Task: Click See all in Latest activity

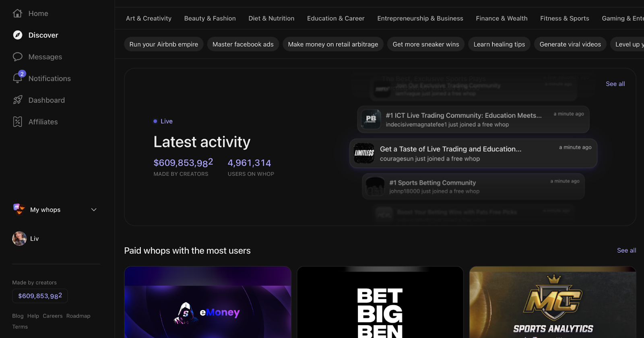Action: (x=615, y=84)
